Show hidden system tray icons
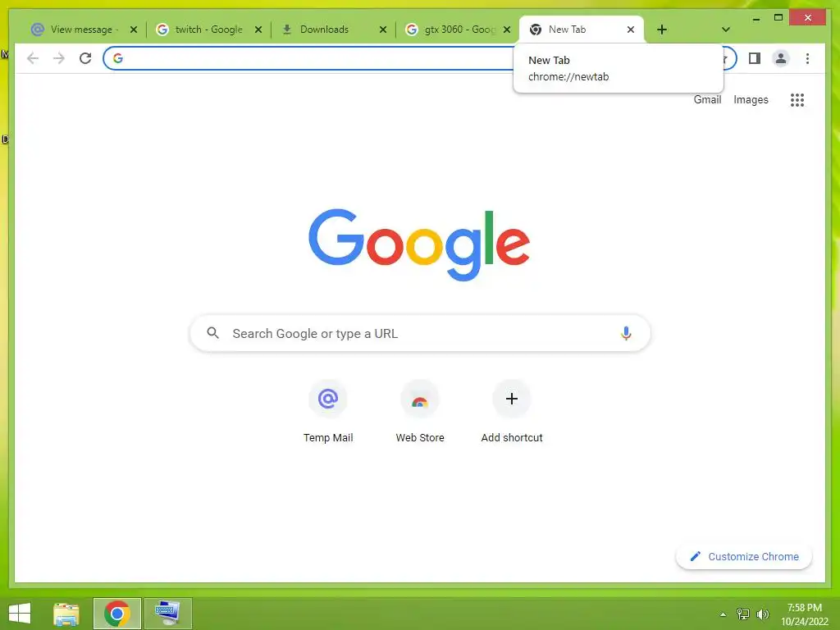Screen dimensions: 840x630 pyautogui.click(x=724, y=614)
